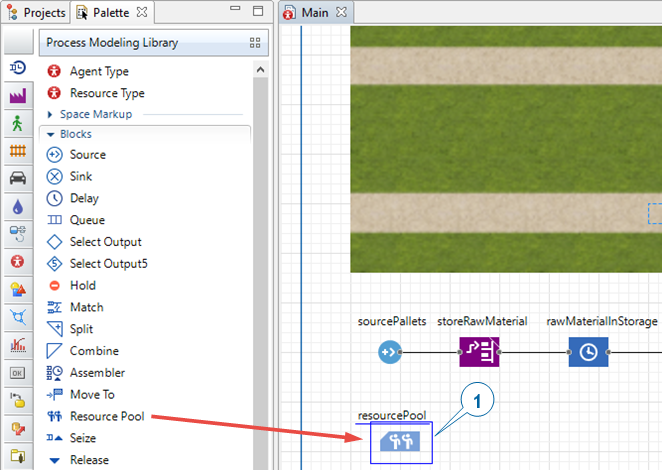Open the Pedestrian Library palette icon
662x470 pixels.
pyautogui.click(x=18, y=123)
